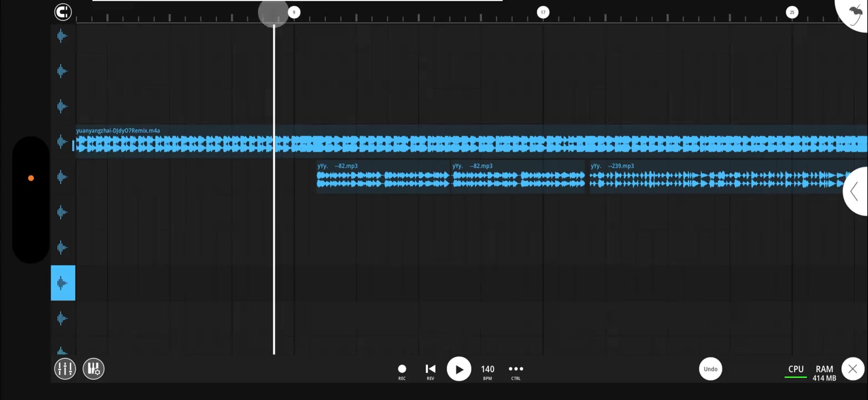The image size is (868, 400).
Task: Expand the side panel arrow on right
Action: click(x=856, y=191)
